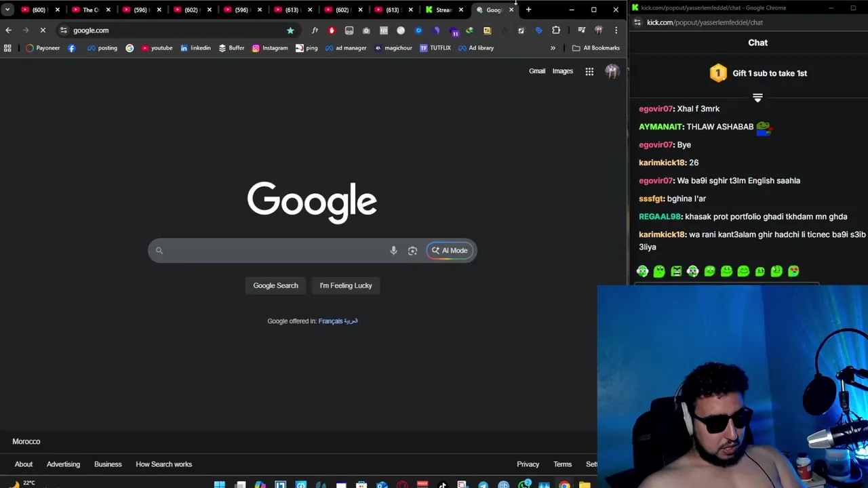Image resolution: width=868 pixels, height=488 pixels.
Task: Click the Gift 1 sub badge in chat
Action: 718,73
